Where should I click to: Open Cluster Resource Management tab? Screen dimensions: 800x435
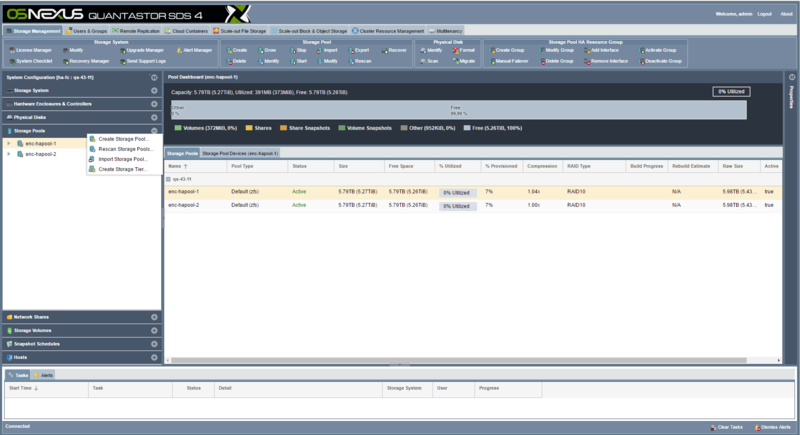point(388,31)
